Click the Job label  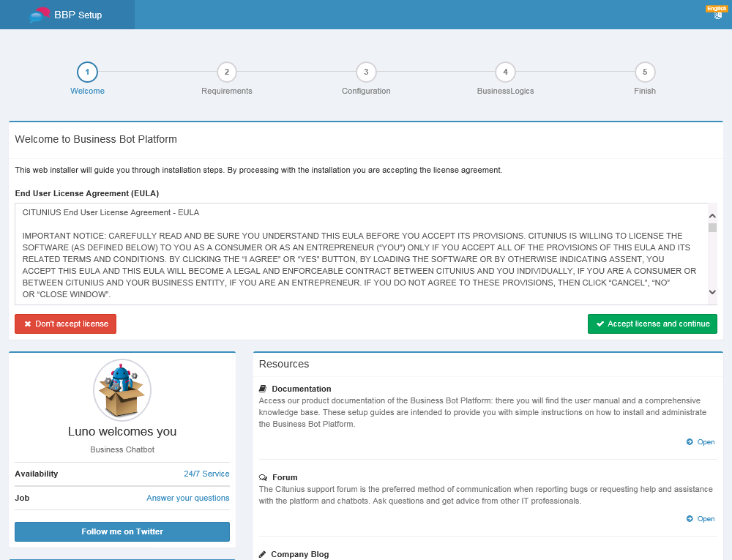tap(22, 498)
